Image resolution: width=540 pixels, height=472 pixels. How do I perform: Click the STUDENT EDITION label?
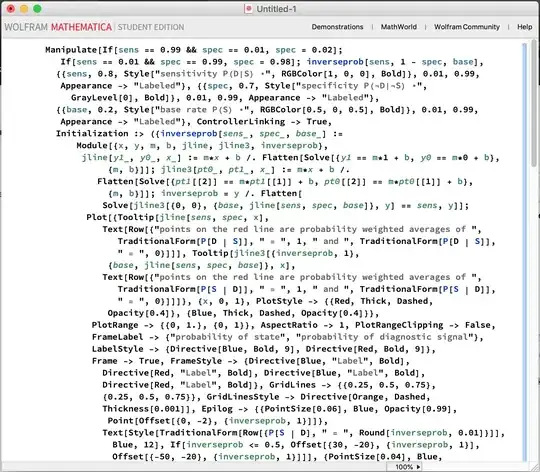[x=151, y=27]
